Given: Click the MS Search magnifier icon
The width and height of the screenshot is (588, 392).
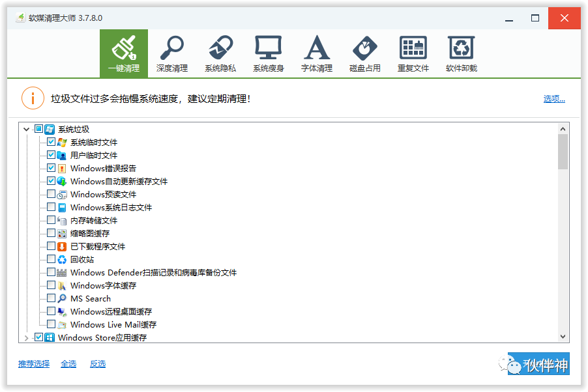Looking at the screenshot, I should [x=62, y=298].
